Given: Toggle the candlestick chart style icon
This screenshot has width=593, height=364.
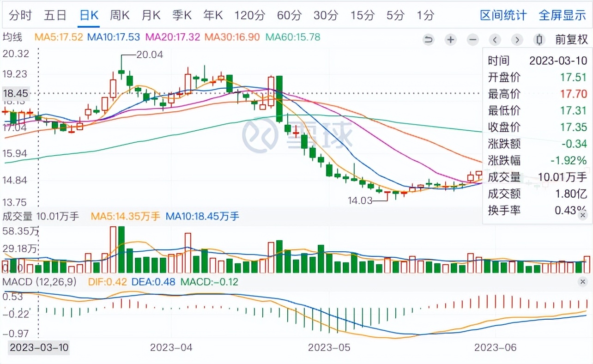Looking at the screenshot, I should click(x=539, y=40).
